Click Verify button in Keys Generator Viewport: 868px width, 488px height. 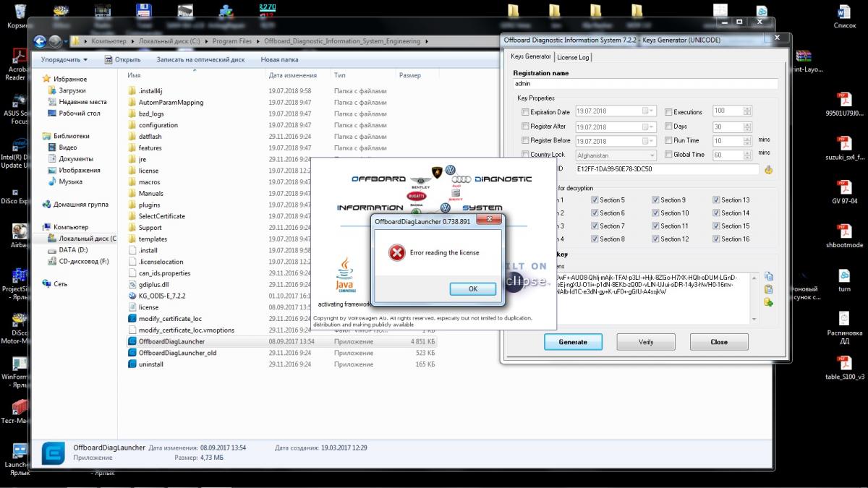[646, 342]
